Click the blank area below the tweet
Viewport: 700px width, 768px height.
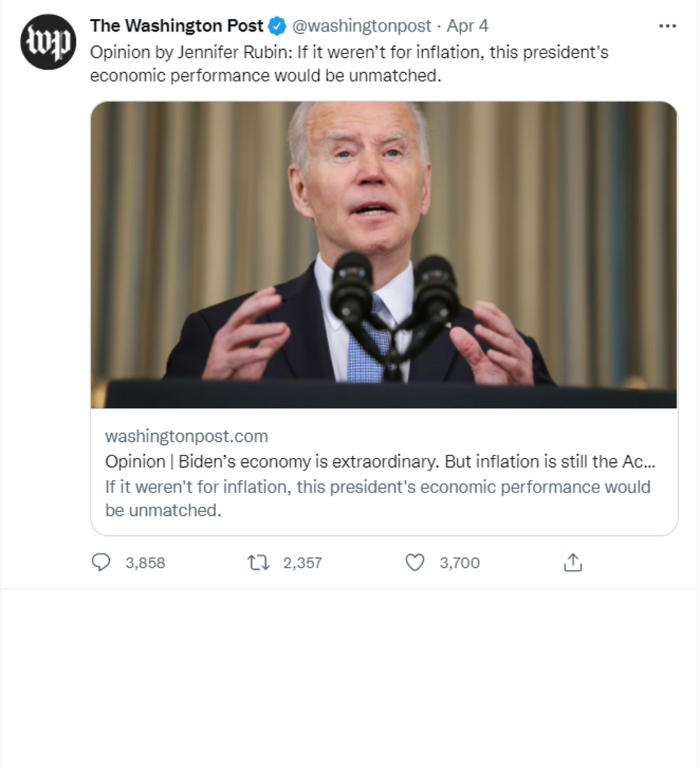tap(349, 678)
